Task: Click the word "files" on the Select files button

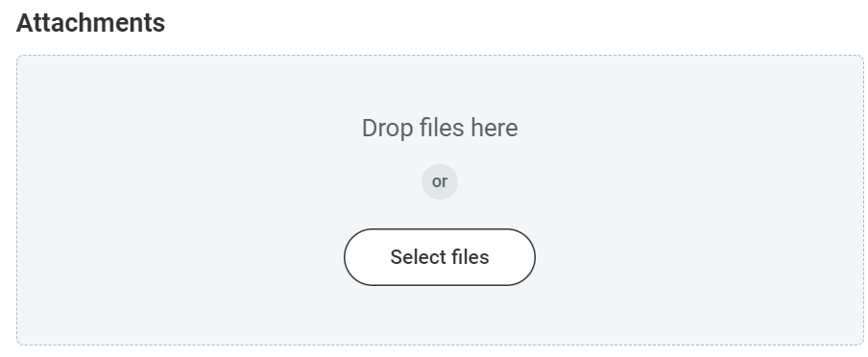Action: click(470, 257)
